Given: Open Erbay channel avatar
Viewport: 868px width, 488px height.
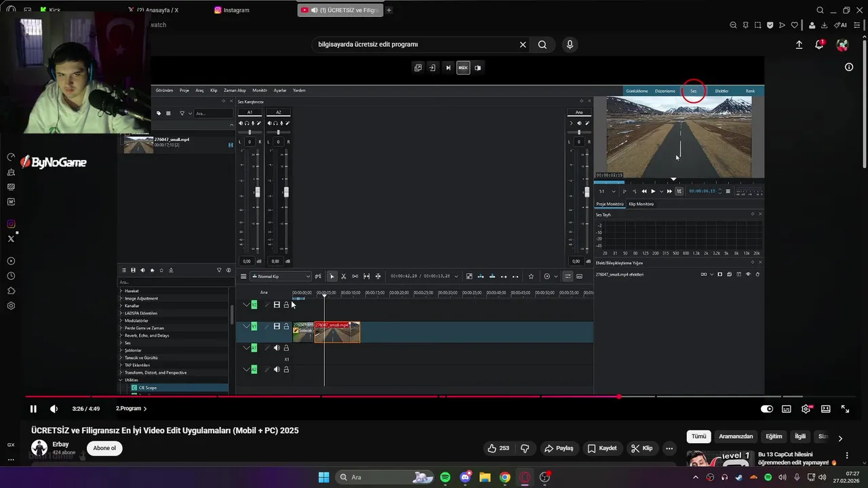Looking at the screenshot, I should point(39,447).
